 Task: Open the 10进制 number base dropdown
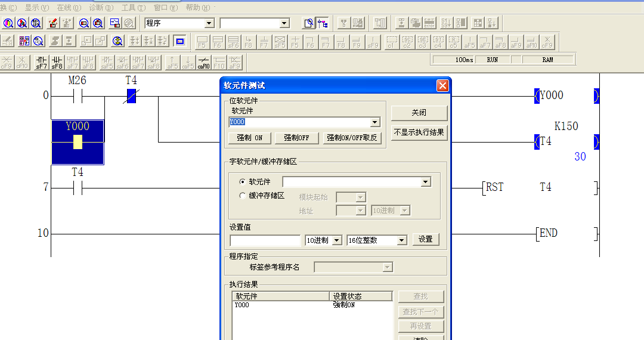coord(336,240)
